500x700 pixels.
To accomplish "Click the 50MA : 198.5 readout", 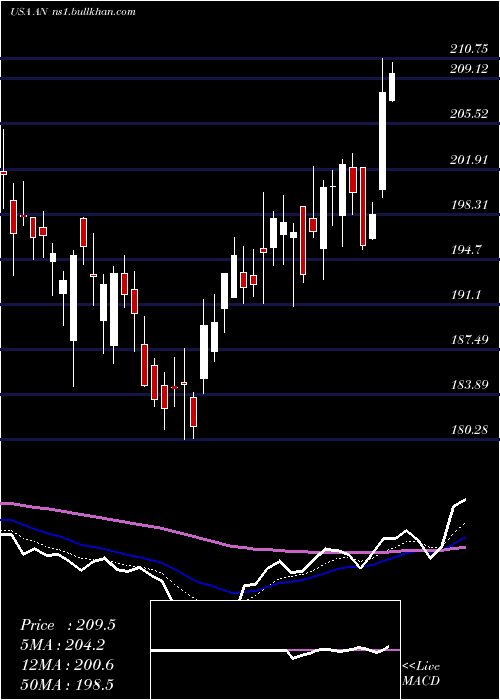I will (x=67, y=684).
